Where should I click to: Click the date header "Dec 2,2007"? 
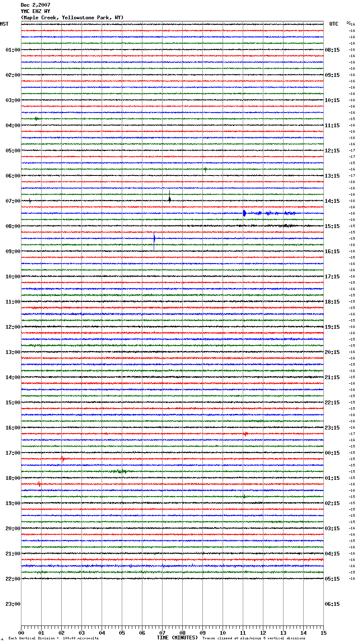[35, 5]
